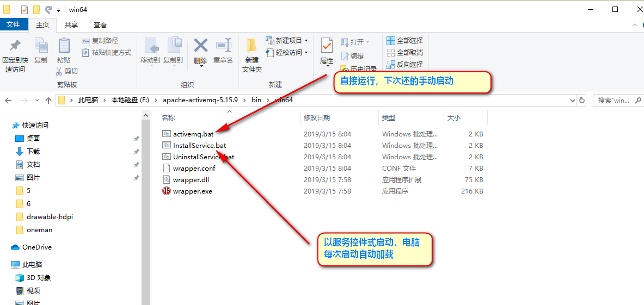The width and height of the screenshot is (644, 305).
Task: Click the Rename ribbon icon
Action: 223,44
